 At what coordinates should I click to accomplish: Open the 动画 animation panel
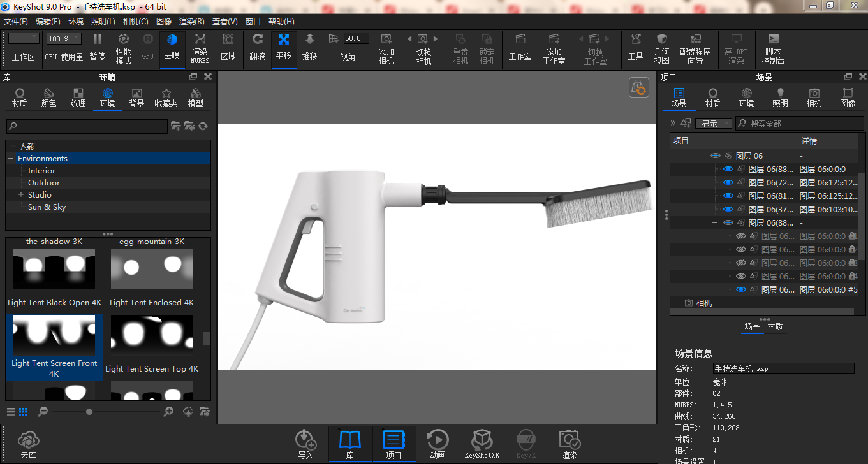[438, 444]
